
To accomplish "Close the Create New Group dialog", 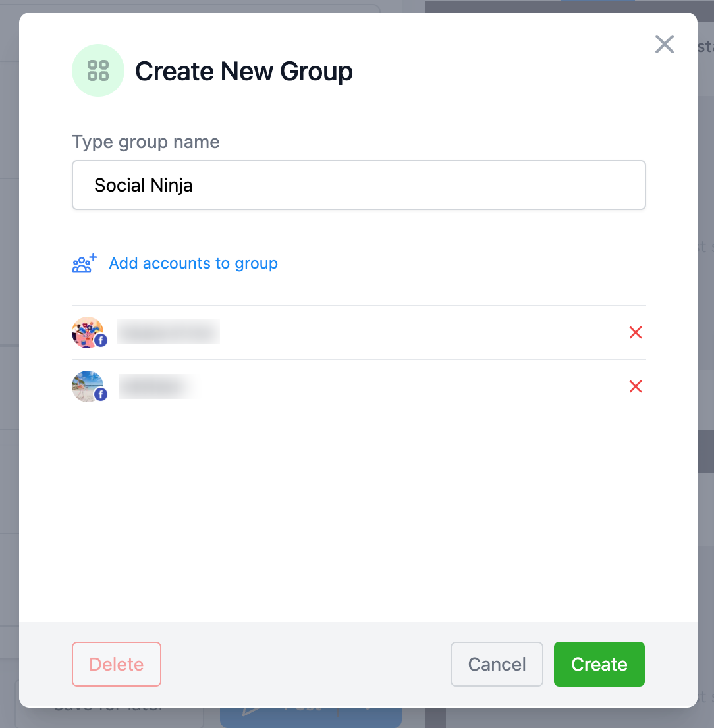I will coord(665,44).
